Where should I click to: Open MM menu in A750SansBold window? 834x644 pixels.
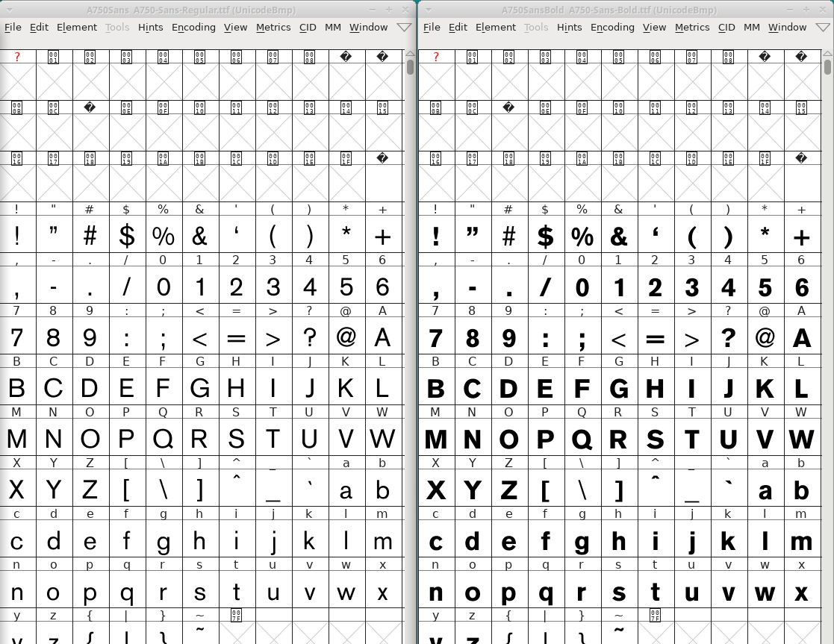tap(752, 27)
